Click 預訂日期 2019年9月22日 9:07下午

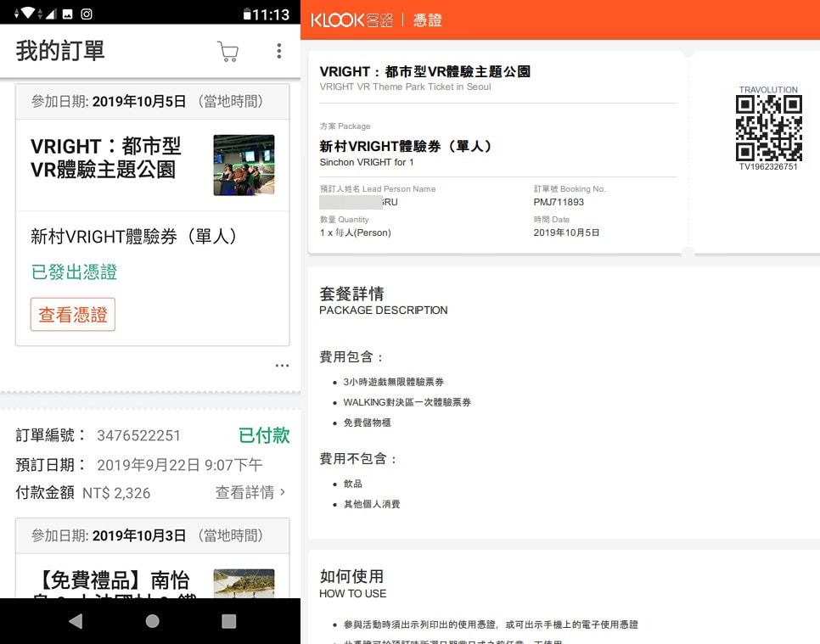[139, 465]
